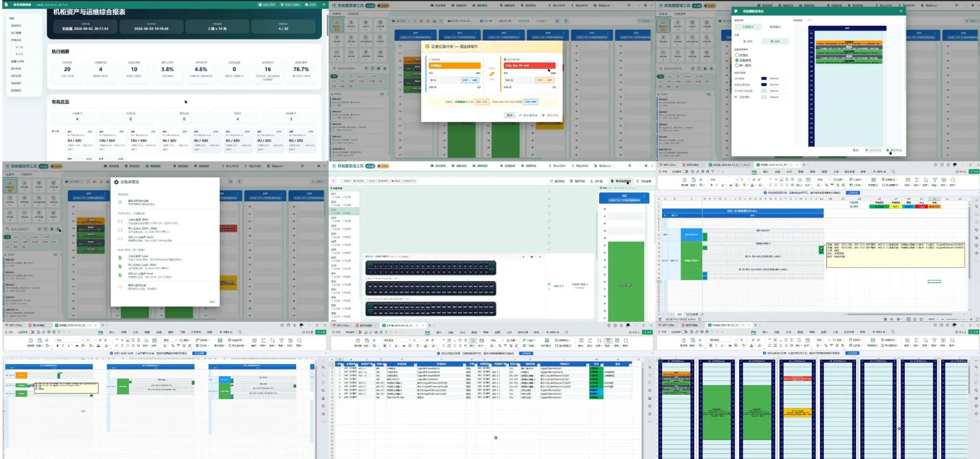Click 取消 button in the conflict dialog
Screen dimensions: 980x459
point(510,115)
